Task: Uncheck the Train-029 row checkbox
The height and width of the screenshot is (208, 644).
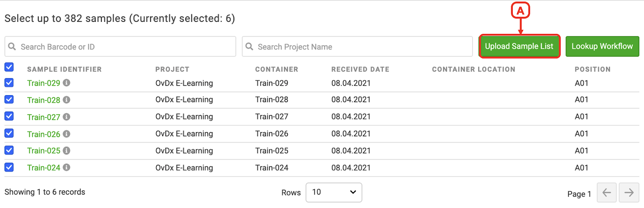Action: tap(9, 83)
